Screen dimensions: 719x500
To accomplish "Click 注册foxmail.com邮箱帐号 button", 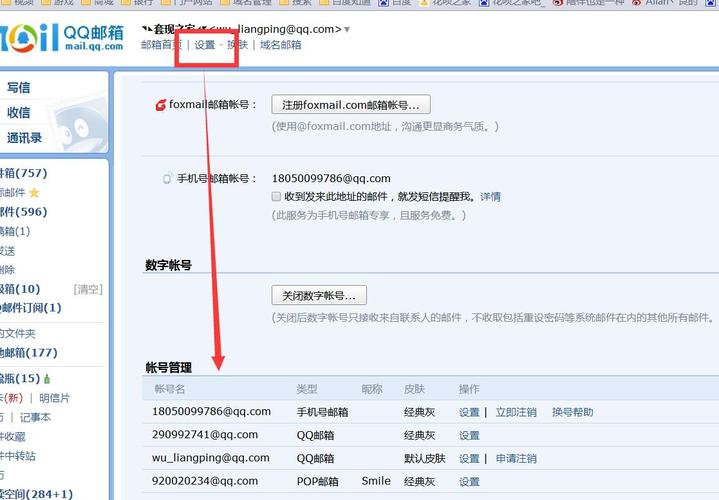I will 351,105.
